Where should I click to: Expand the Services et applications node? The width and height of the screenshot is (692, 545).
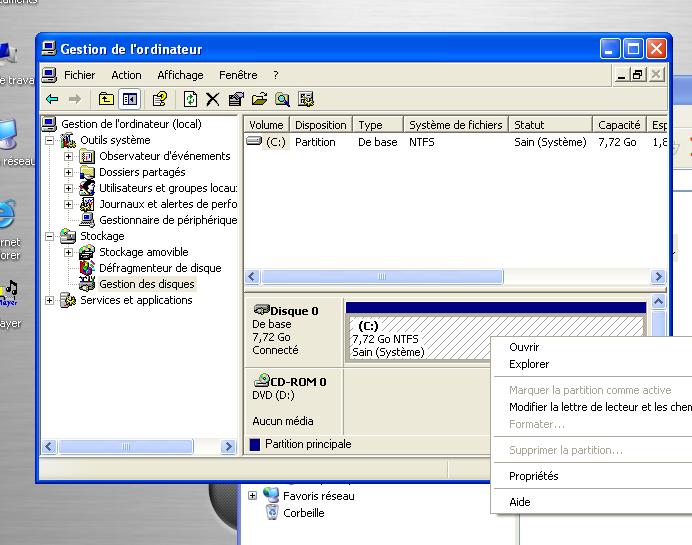tap(50, 301)
